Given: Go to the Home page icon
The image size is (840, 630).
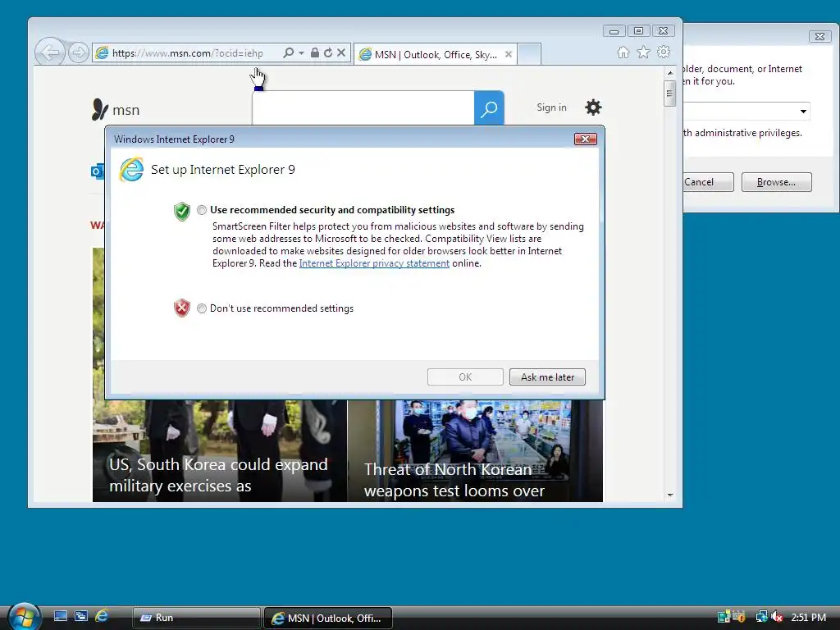Looking at the screenshot, I should [623, 52].
